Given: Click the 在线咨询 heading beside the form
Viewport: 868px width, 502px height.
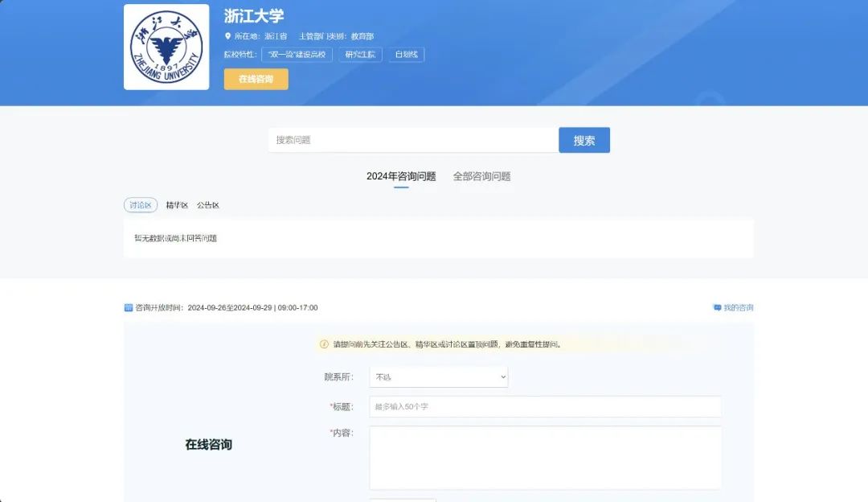Looking at the screenshot, I should pos(209,444).
